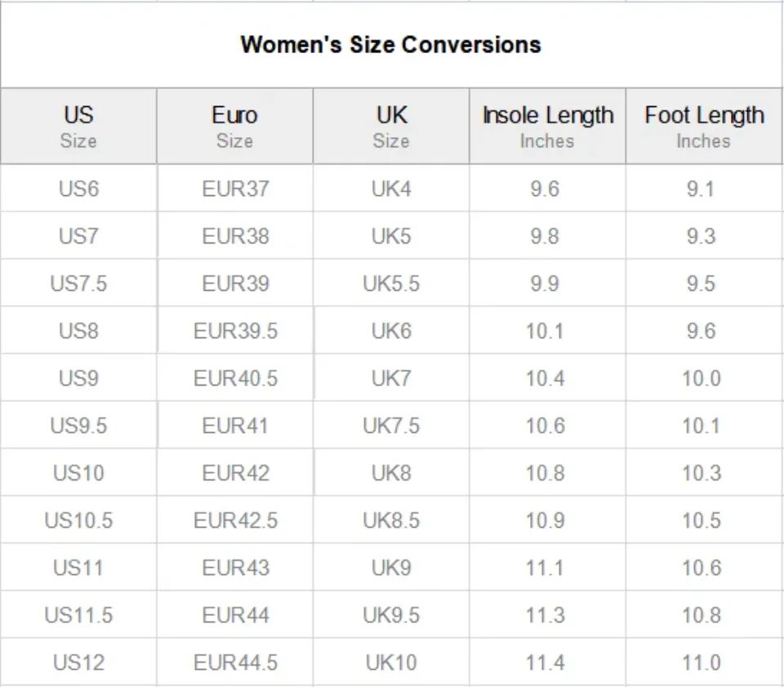Image resolution: width=784 pixels, height=687 pixels.
Task: Click the Women's Size Conversions title
Action: point(390,44)
